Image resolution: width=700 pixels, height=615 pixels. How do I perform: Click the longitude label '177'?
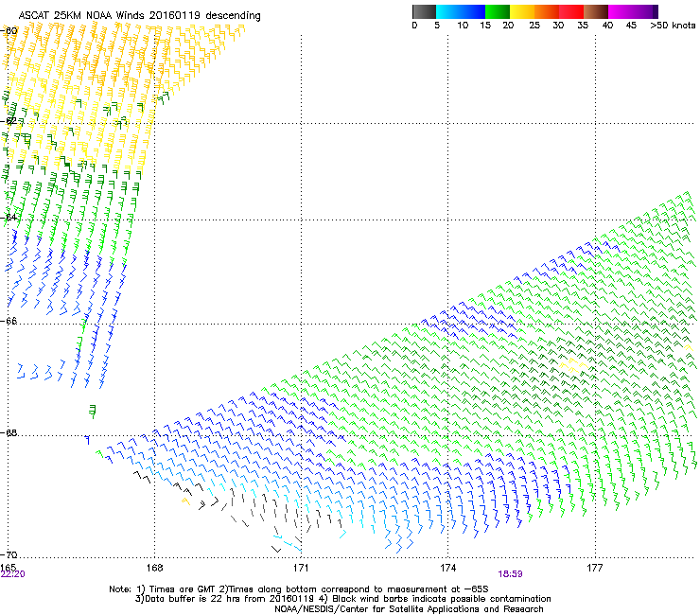pyautogui.click(x=595, y=568)
